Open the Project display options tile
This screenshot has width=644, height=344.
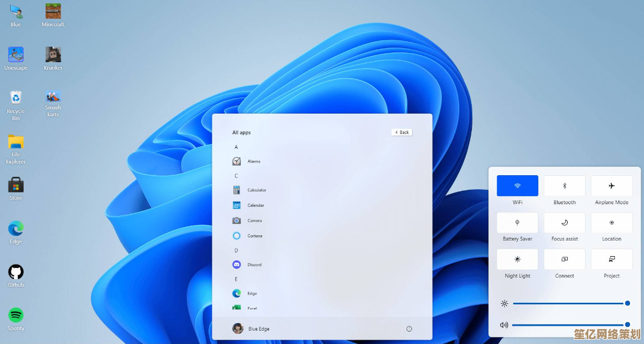612,259
